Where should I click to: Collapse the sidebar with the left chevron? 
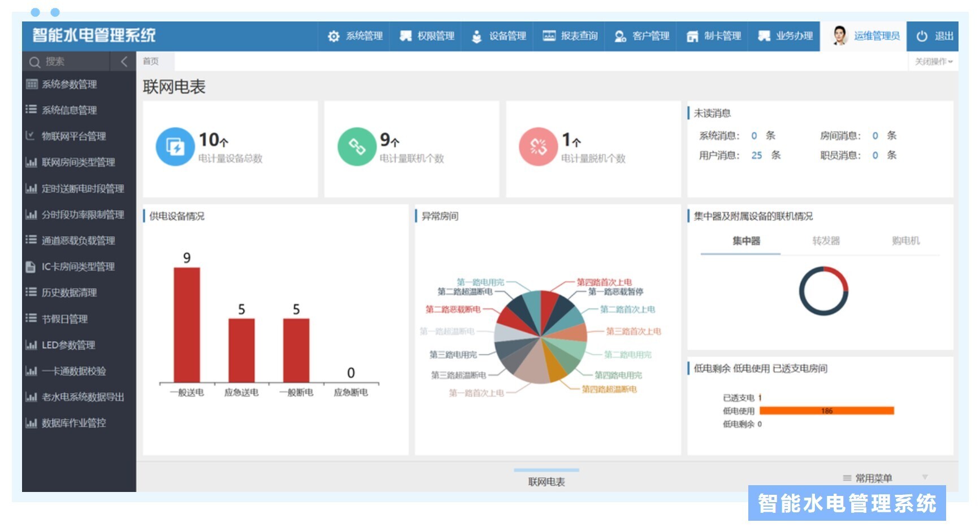pos(124,62)
